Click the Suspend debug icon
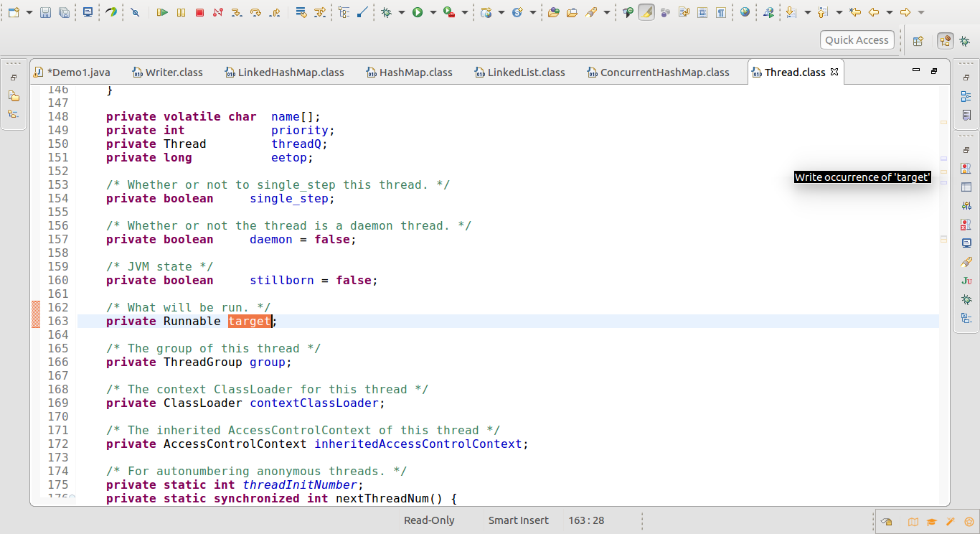 181,12
